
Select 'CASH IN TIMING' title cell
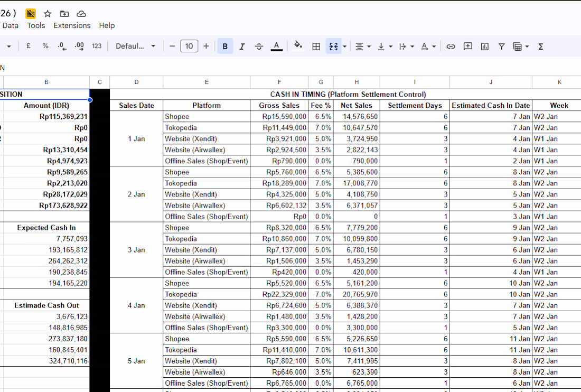coord(348,94)
